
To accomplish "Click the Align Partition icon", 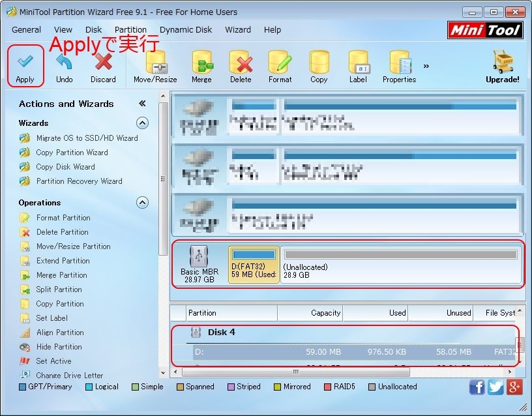I will tap(25, 333).
